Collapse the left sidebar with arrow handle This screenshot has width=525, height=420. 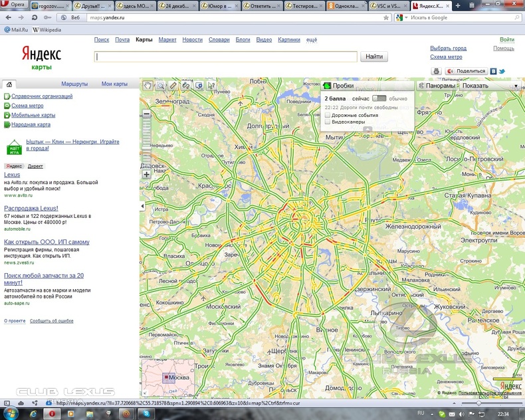click(x=142, y=206)
